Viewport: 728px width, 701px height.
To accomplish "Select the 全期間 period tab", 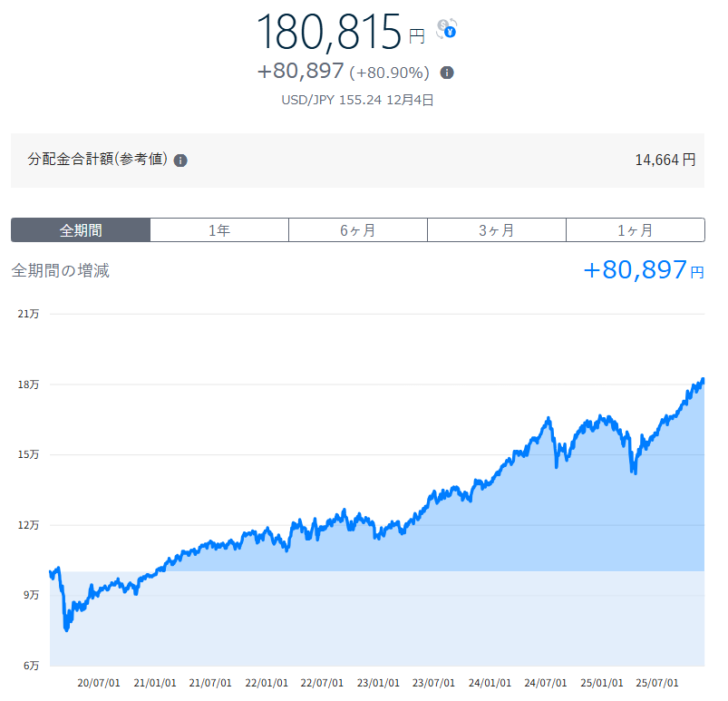I will tap(81, 230).
